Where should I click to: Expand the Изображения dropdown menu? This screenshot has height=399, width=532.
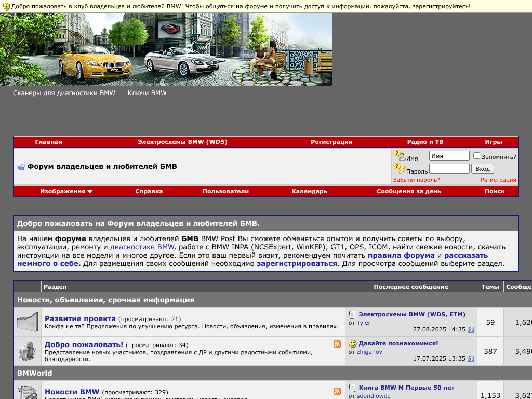tap(66, 191)
